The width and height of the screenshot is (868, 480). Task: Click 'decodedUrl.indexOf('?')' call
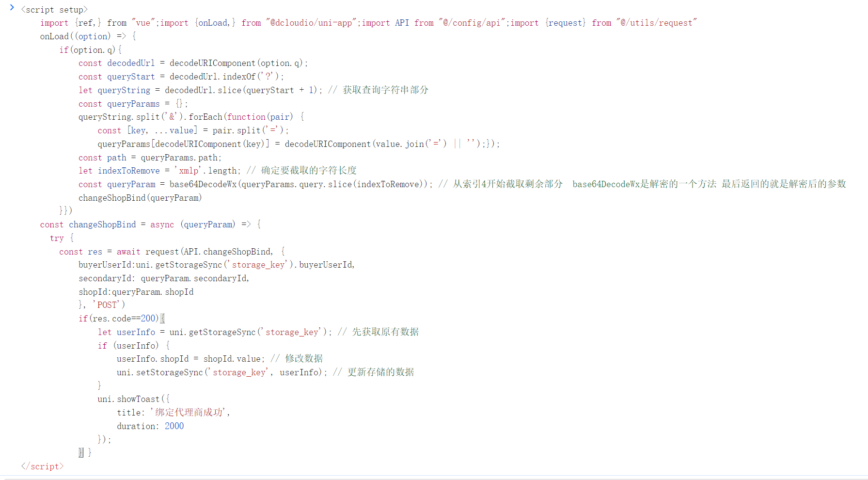[x=224, y=77]
